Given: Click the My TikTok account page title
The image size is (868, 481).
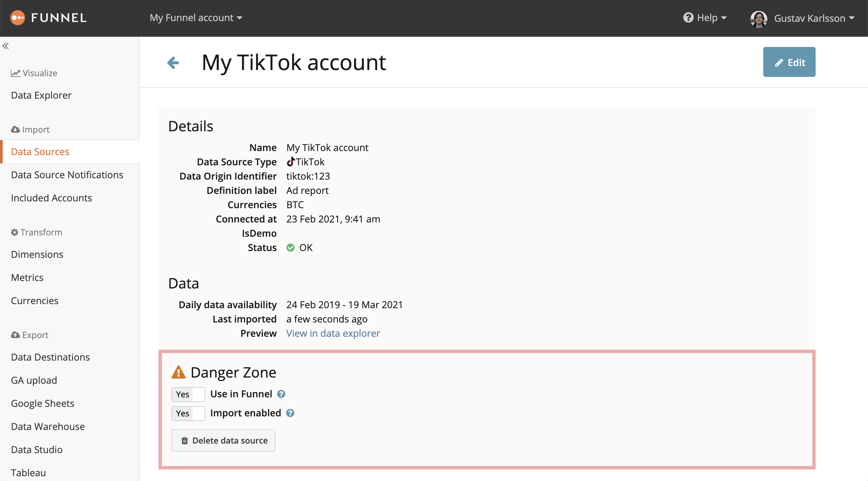Looking at the screenshot, I should (x=294, y=63).
